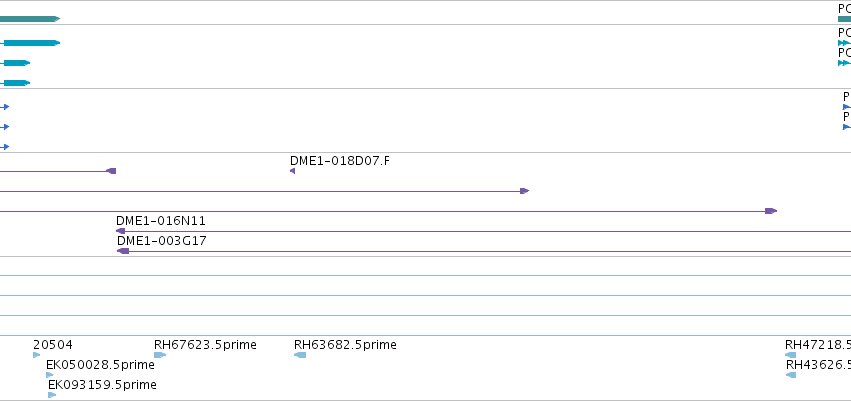Click the RH47218 EST glyph

pos(791,355)
